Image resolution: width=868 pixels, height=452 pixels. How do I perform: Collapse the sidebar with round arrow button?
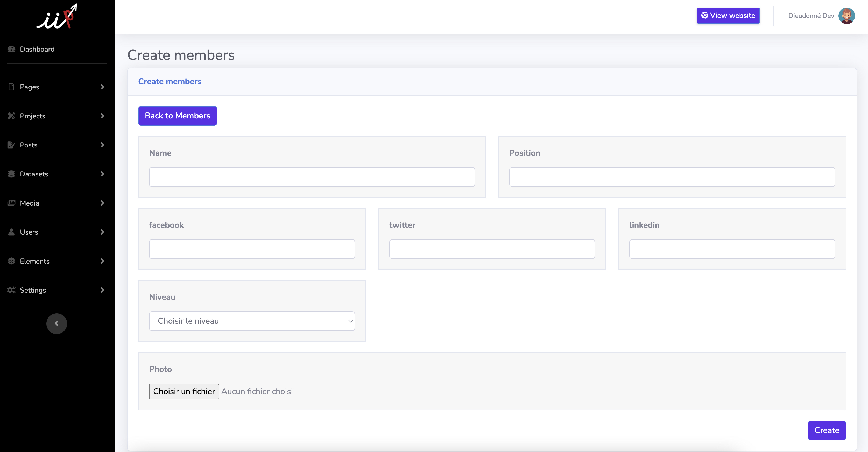click(x=57, y=324)
